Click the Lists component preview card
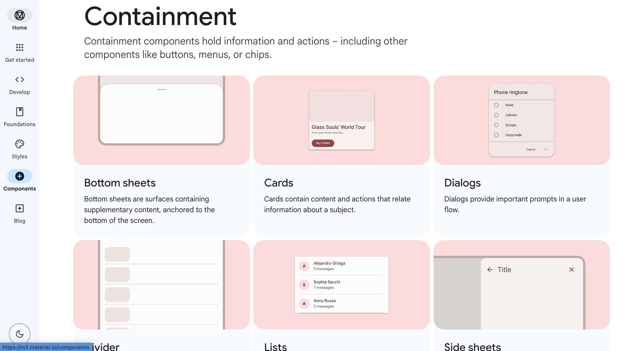The width and height of the screenshot is (644, 351). (x=341, y=284)
